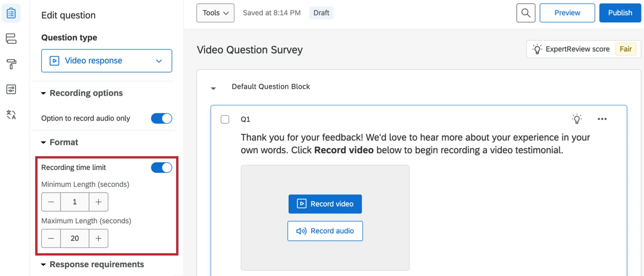Disable the Recording time limit toggle
Image resolution: width=644 pixels, height=276 pixels.
(161, 168)
